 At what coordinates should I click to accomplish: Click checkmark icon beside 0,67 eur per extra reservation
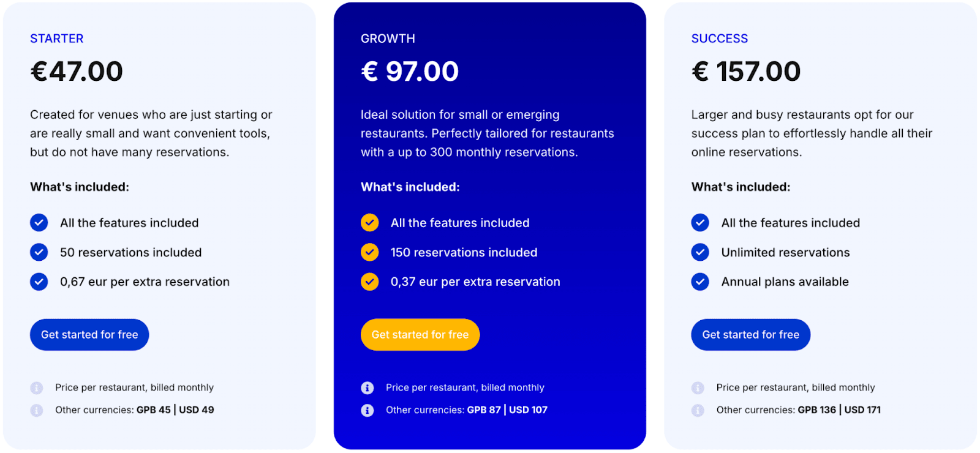coord(39,282)
